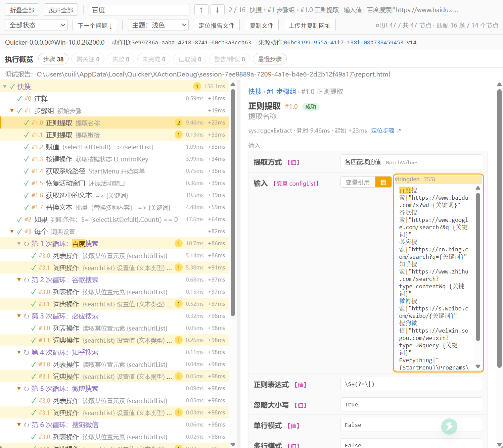The width and height of the screenshot is (503, 448).
Task: Click the 正则表达式 value field
Action: [x=411, y=384]
